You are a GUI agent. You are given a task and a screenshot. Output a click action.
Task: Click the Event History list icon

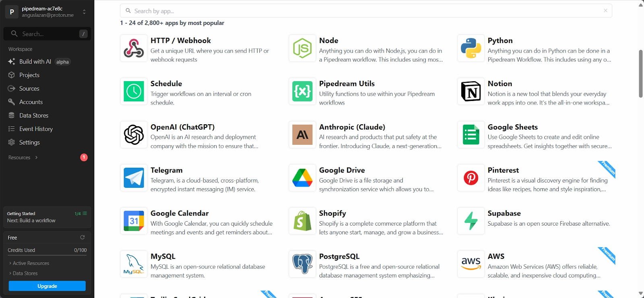point(12,129)
